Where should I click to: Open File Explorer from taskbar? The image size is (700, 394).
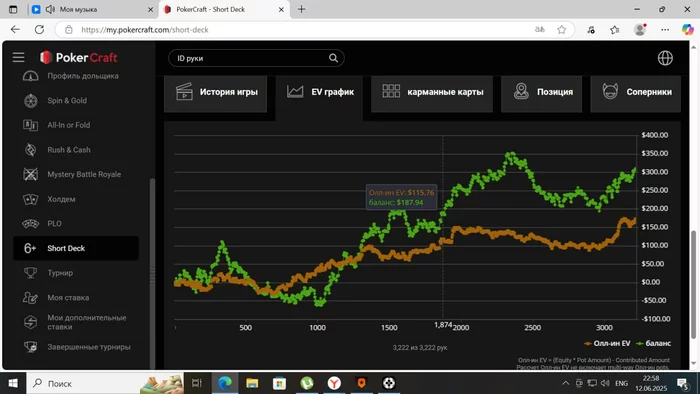pyautogui.click(x=252, y=383)
